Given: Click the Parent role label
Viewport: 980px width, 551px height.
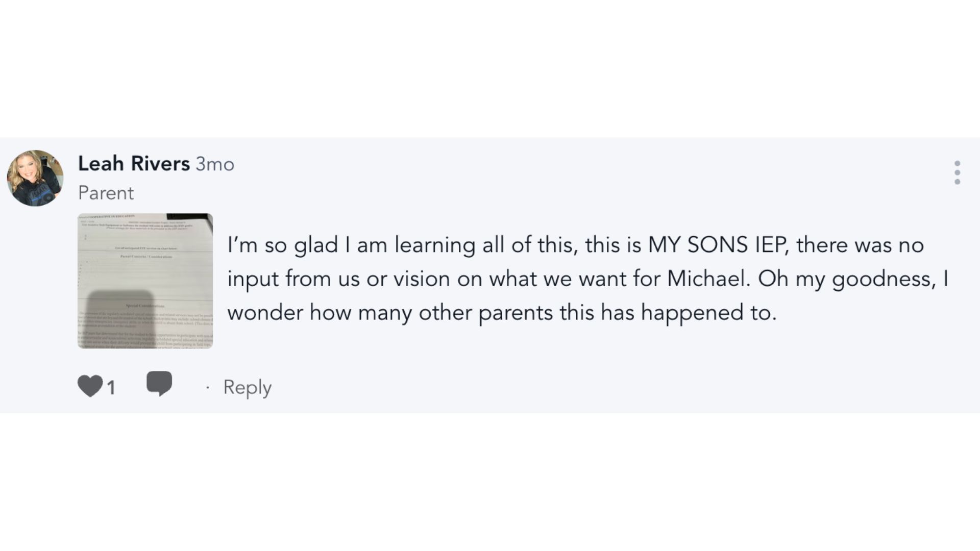Looking at the screenshot, I should [106, 193].
